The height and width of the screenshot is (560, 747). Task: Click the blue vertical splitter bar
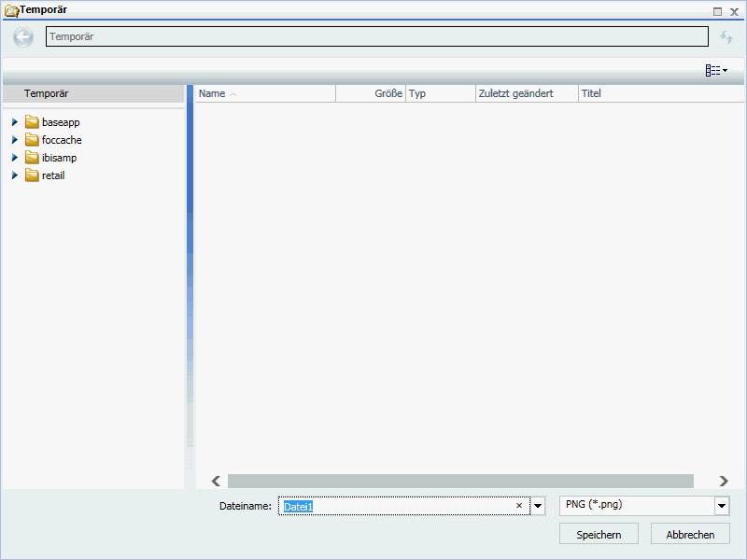tap(190, 276)
